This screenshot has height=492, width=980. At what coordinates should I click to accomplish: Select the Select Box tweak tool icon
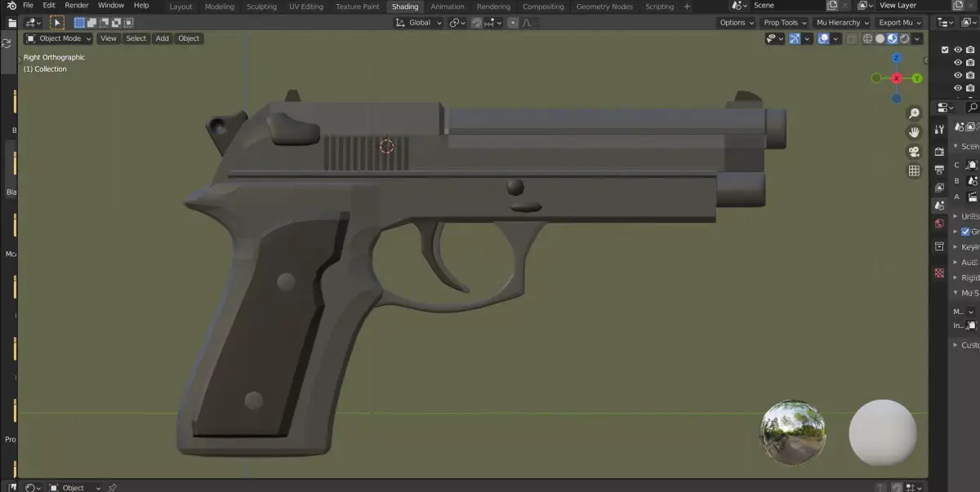pos(57,23)
